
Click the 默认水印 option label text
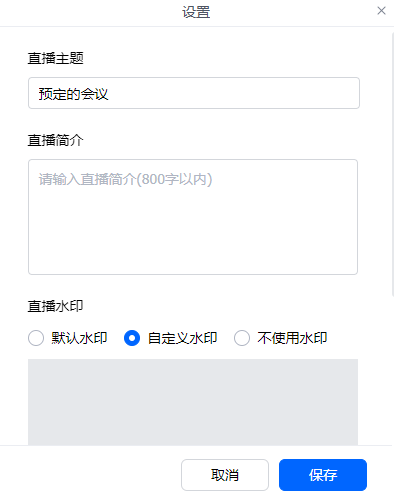(x=79, y=338)
